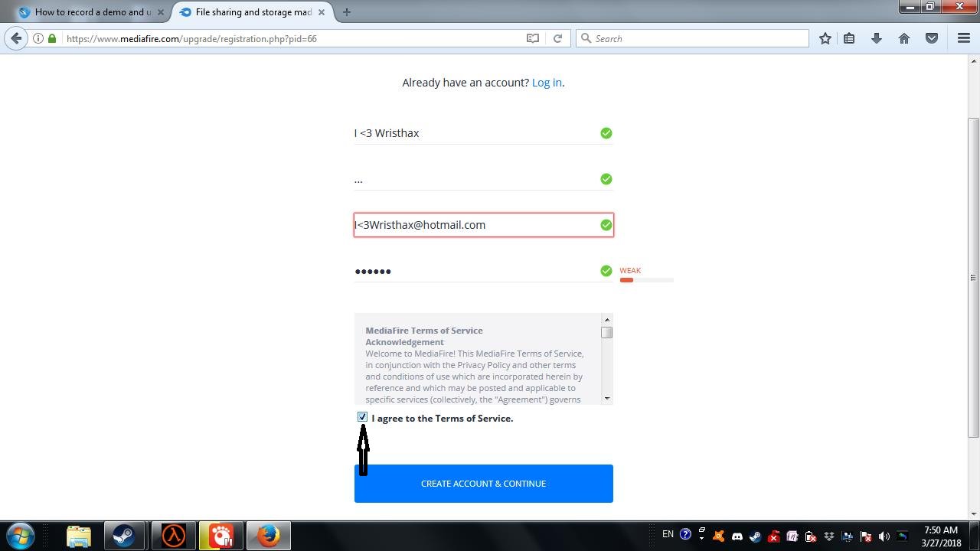Image resolution: width=980 pixels, height=551 pixels.
Task: Open Windows Explorer from the taskbar
Action: (79, 536)
